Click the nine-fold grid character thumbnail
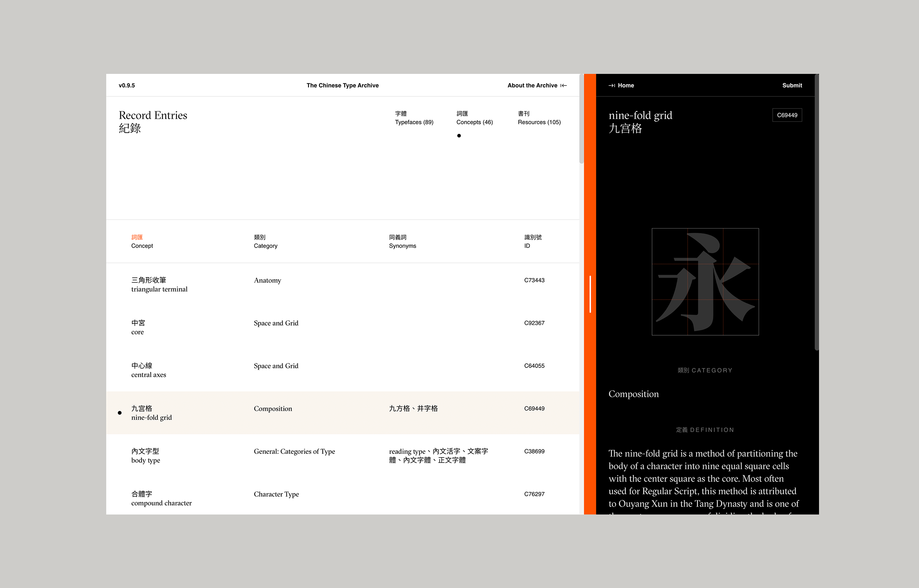 [705, 282]
